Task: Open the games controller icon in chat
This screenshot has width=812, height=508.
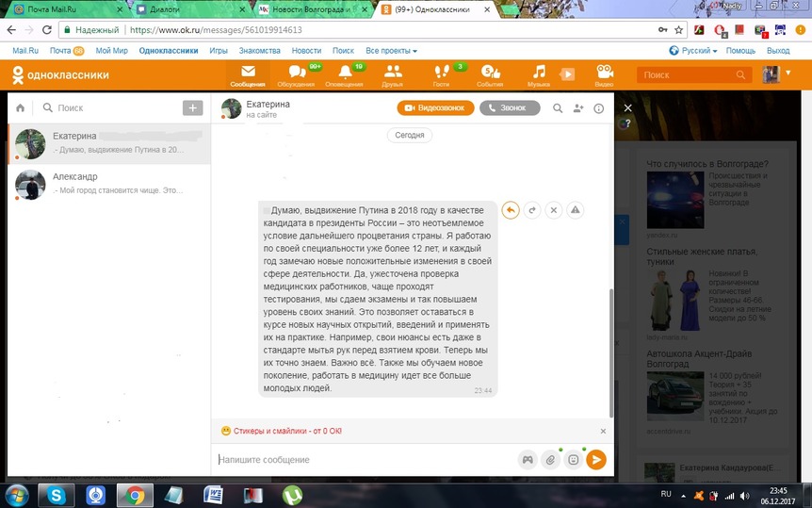Action: click(x=528, y=459)
